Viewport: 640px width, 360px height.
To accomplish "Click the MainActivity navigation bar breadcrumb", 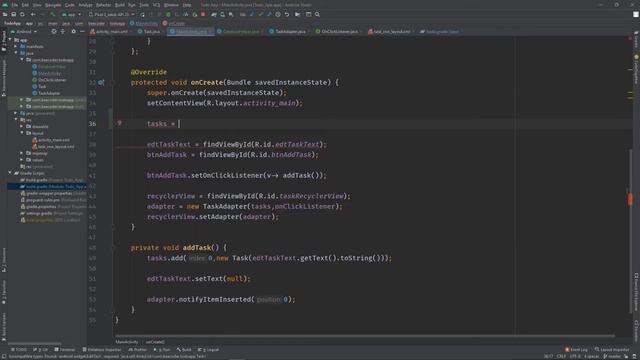I will point(144,23).
